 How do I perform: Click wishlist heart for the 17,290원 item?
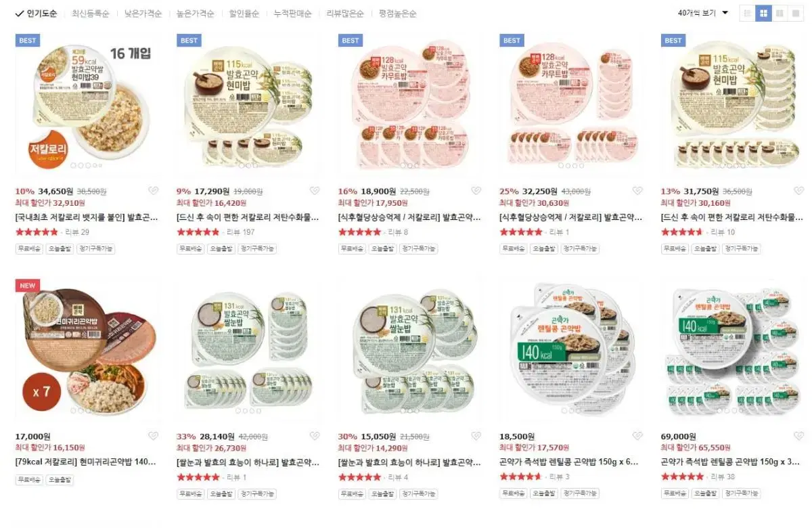315,191
